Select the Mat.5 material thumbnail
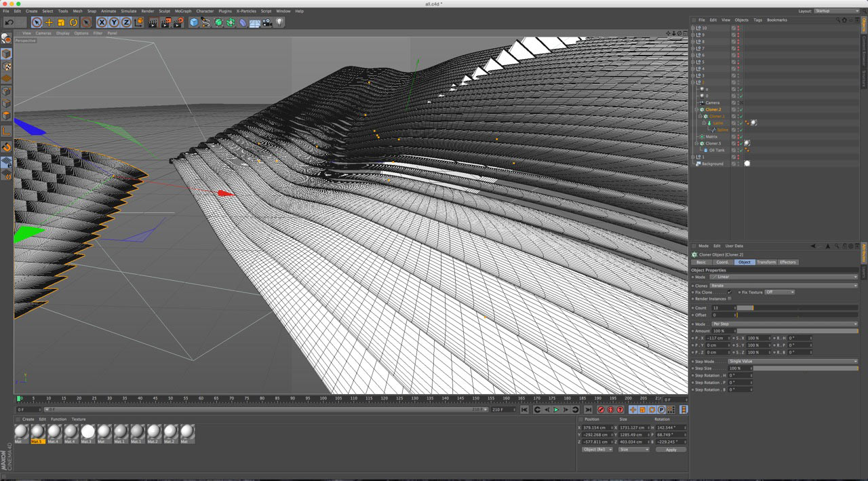This screenshot has width=868, height=481. 37,432
